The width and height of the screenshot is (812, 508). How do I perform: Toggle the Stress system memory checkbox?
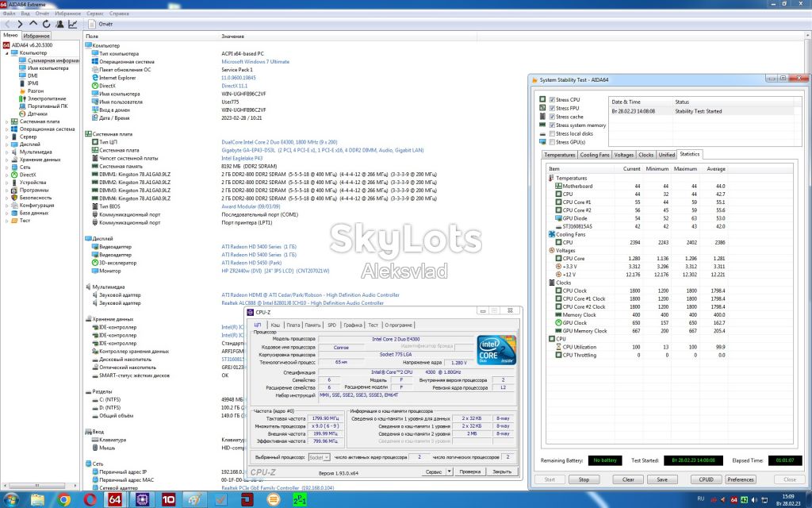[552, 125]
